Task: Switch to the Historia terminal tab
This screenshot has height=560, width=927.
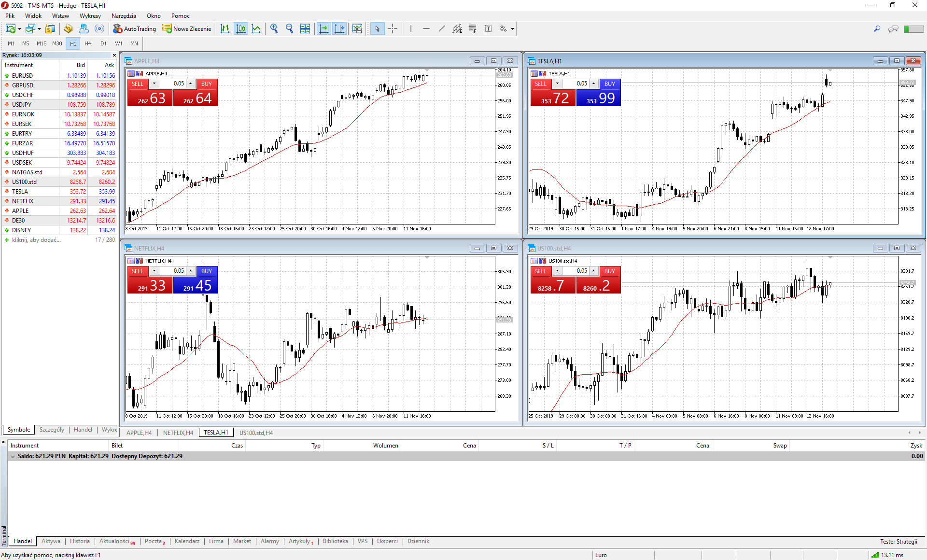Action: click(80, 541)
